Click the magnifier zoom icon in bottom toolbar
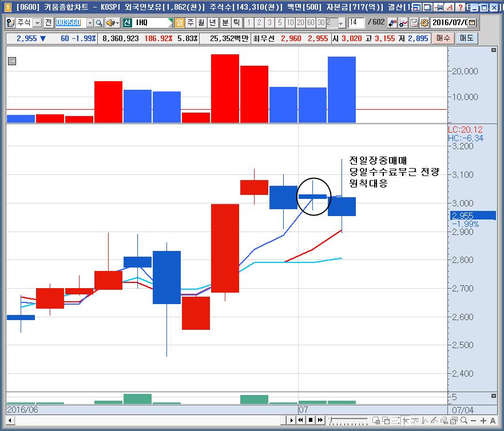Viewport: 504px width, 431px height. tap(464, 420)
